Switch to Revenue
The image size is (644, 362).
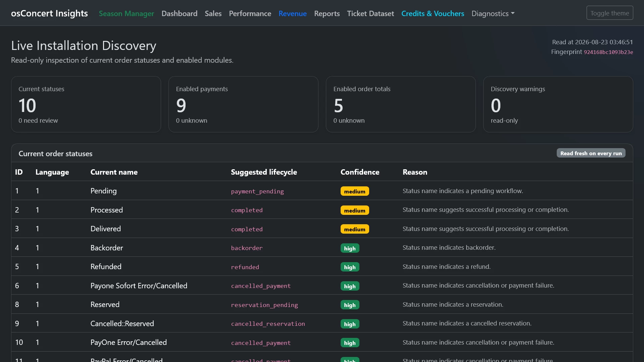[293, 13]
